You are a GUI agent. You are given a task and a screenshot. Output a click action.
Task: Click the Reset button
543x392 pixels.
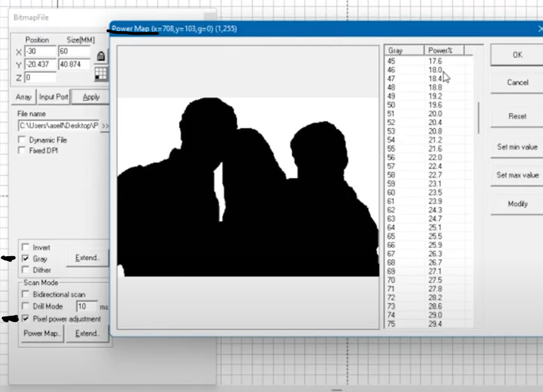pyautogui.click(x=517, y=116)
